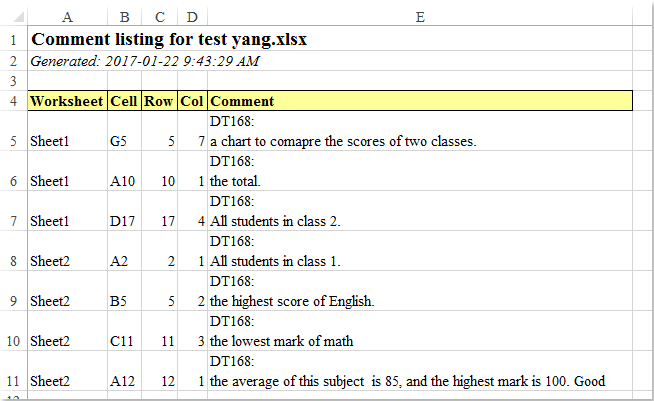Select row 4 header

(13, 101)
